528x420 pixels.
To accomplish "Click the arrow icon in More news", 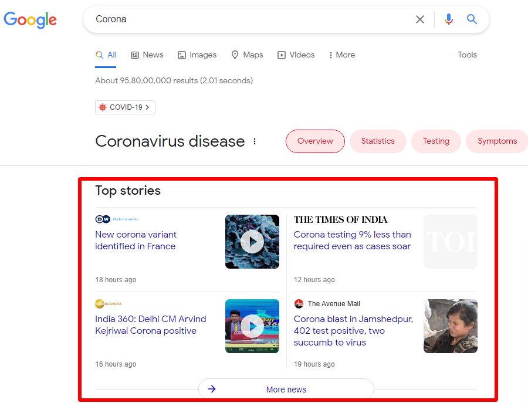I will (211, 389).
